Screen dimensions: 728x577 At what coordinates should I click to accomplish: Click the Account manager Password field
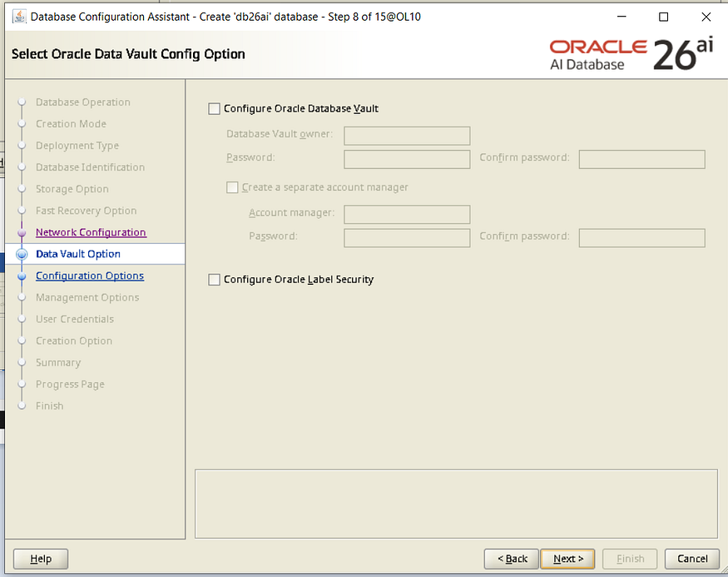tap(407, 238)
